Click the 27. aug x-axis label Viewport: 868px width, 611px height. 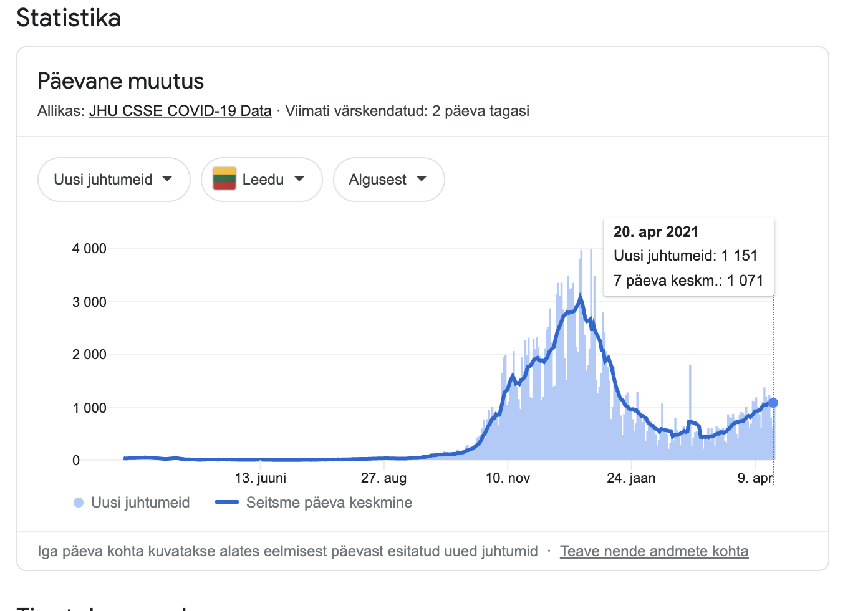pos(383,478)
